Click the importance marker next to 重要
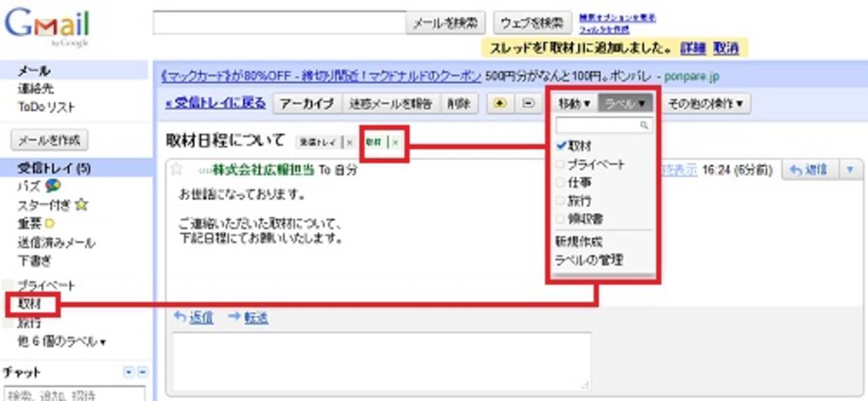This screenshot has width=868, height=401. (49, 224)
